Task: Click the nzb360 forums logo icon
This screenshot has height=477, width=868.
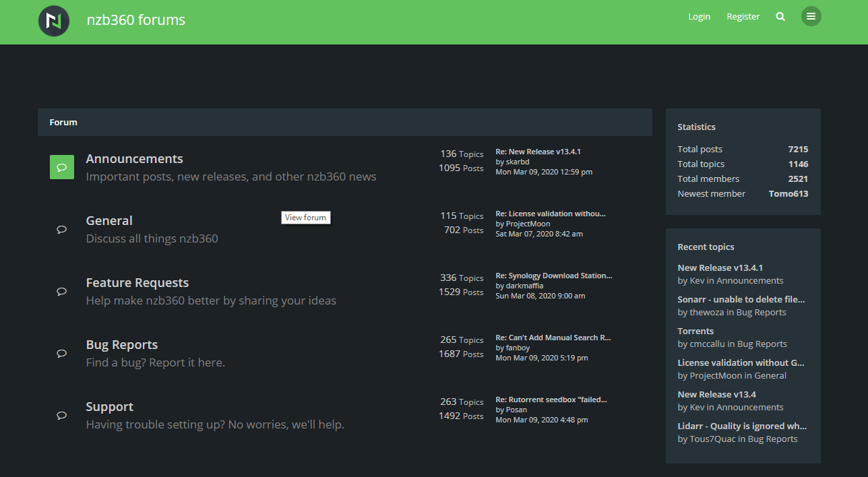Action: [53, 21]
